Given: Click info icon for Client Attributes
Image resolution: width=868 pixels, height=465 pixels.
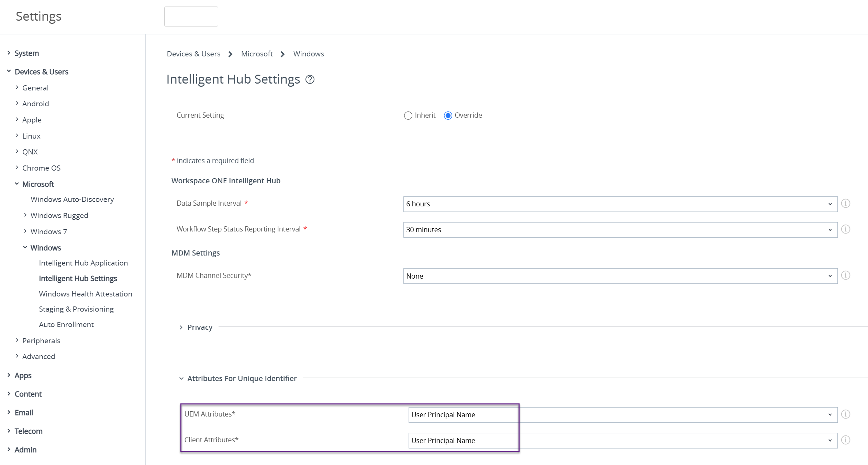Looking at the screenshot, I should tap(845, 440).
